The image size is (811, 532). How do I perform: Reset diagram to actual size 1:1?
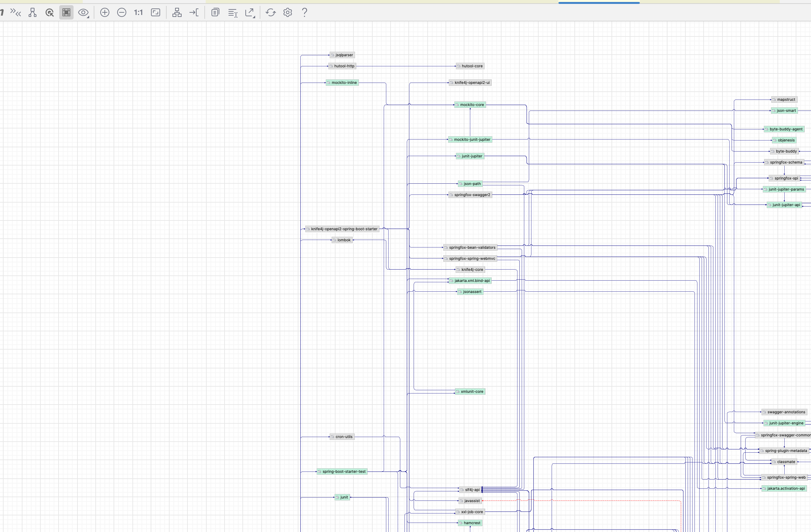(138, 13)
